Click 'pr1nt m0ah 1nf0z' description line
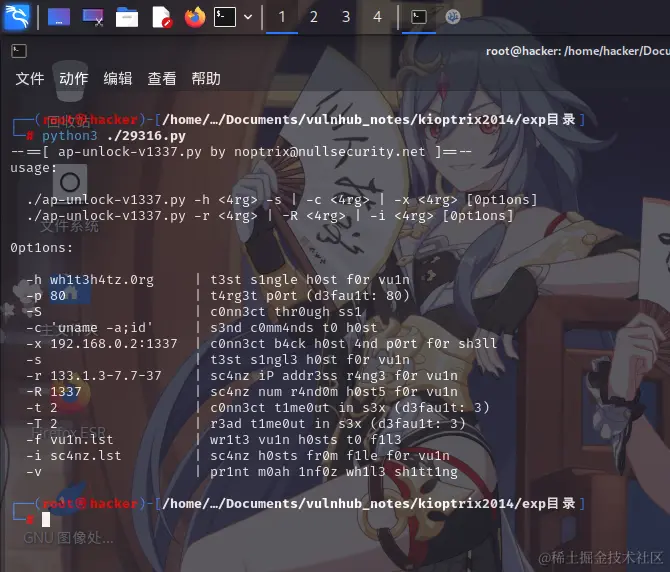670x572 pixels. pos(333,472)
